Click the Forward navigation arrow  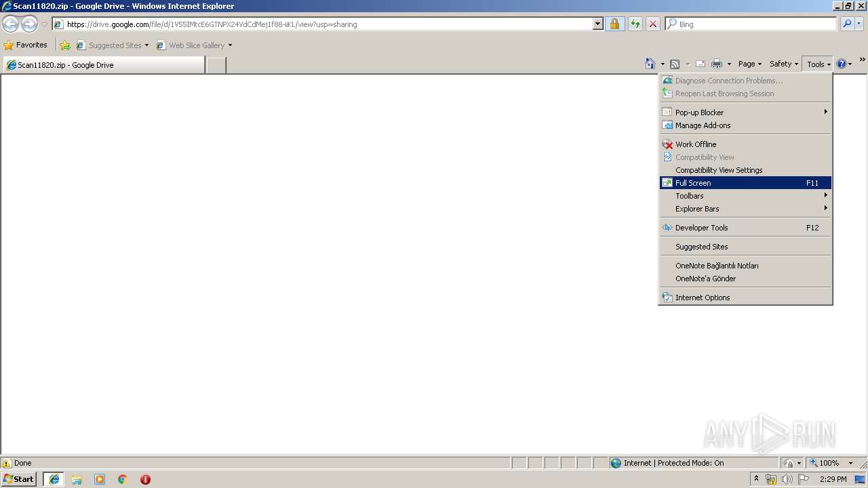point(29,24)
